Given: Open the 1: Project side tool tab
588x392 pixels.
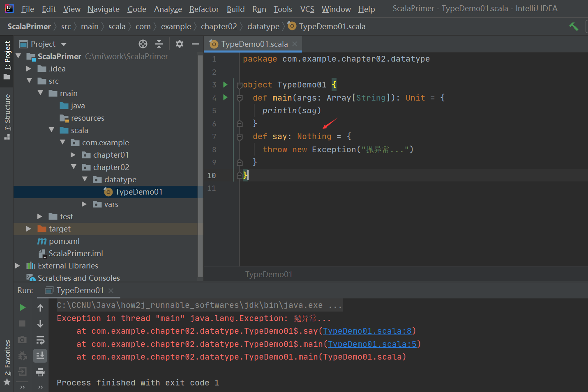Looking at the screenshot, I should [x=7, y=60].
